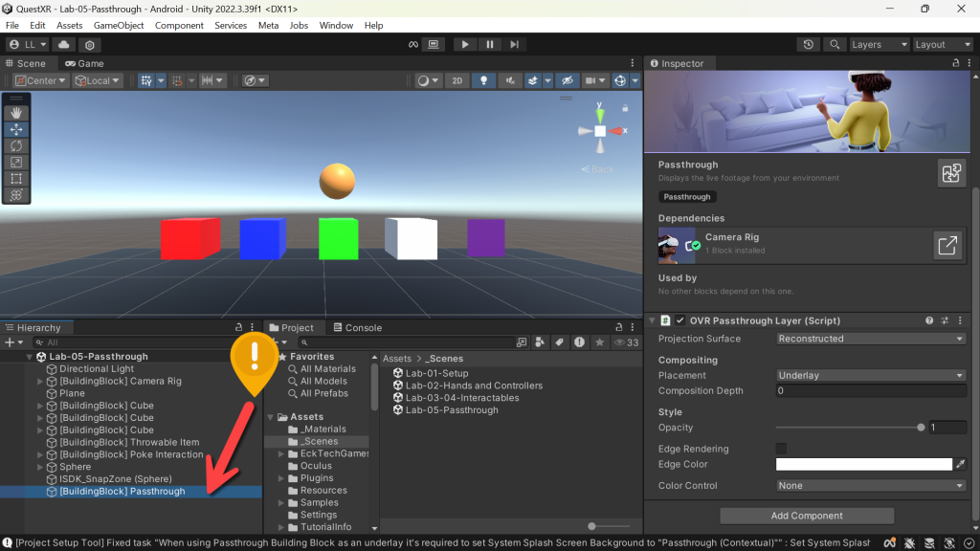
Task: Click the Pause button
Action: coord(489,44)
